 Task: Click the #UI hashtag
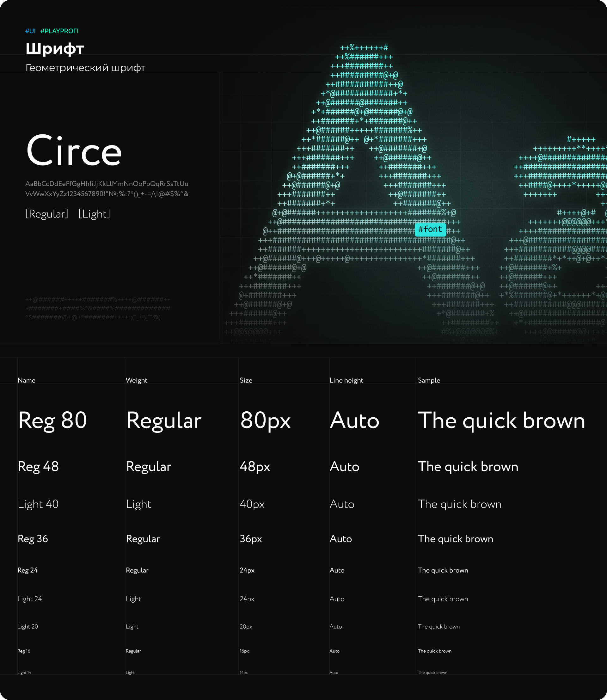30,31
